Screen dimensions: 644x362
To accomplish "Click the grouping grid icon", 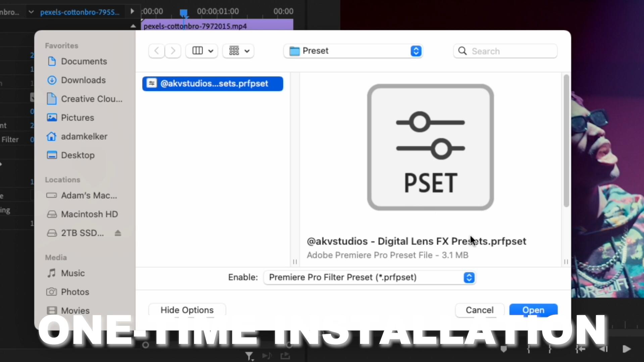I will 234,51.
